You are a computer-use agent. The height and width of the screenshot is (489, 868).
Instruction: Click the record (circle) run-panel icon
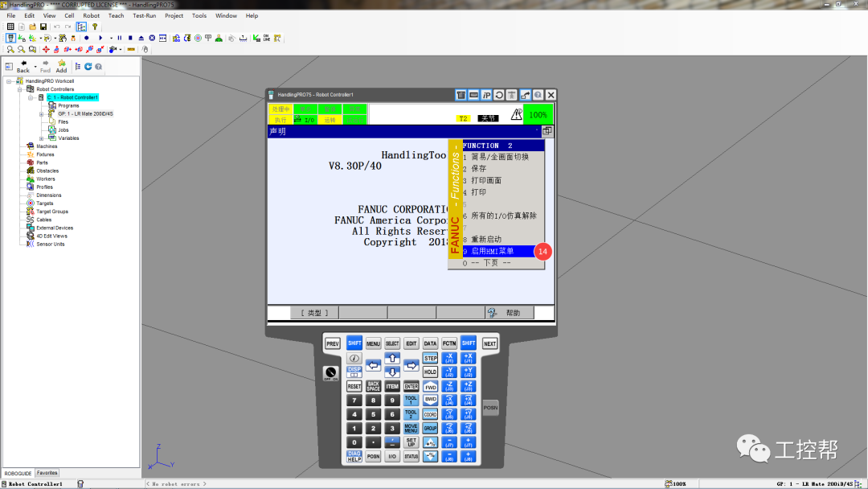[86, 39]
